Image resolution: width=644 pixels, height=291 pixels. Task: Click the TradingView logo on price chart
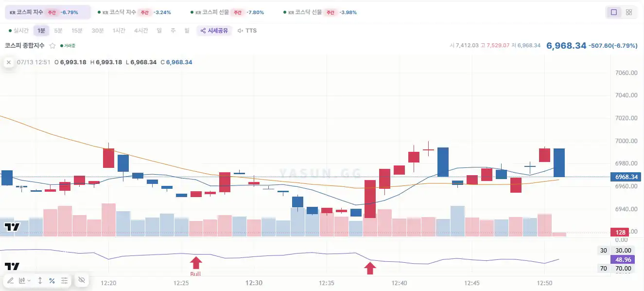[x=12, y=227]
